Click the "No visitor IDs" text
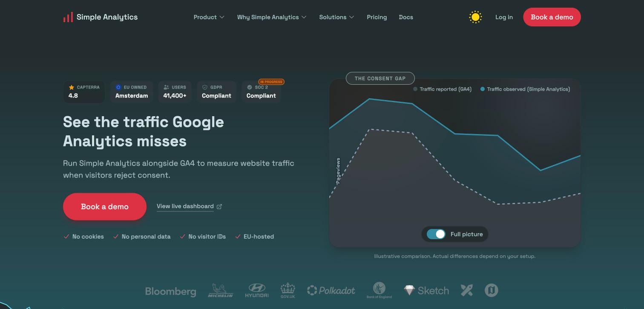Viewport: 644px width, 309px height. [207, 237]
